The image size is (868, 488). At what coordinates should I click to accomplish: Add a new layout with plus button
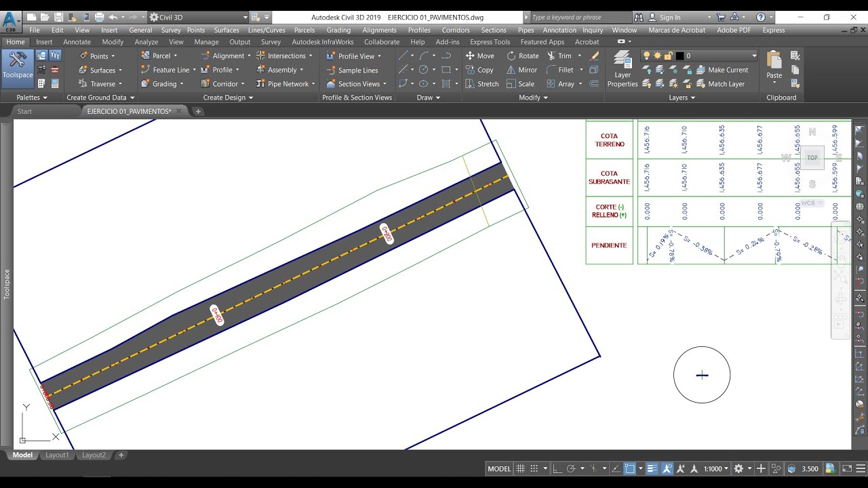click(121, 455)
